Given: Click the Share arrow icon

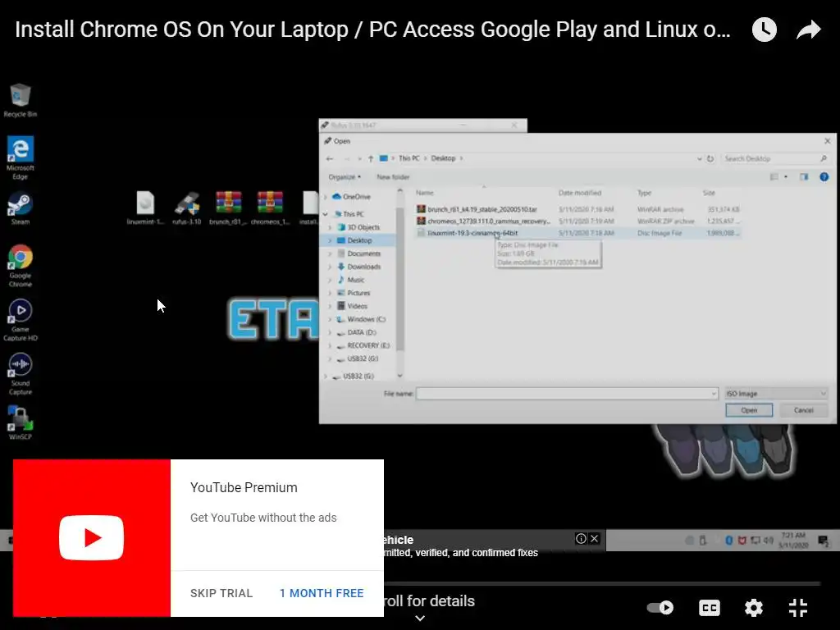Looking at the screenshot, I should pyautogui.click(x=808, y=30).
